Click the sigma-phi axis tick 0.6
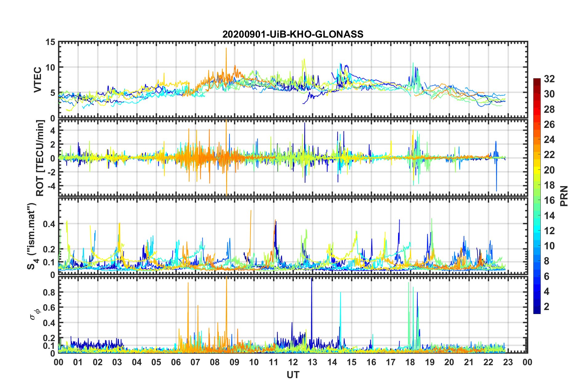586x392 pixels. pyautogui.click(x=49, y=308)
